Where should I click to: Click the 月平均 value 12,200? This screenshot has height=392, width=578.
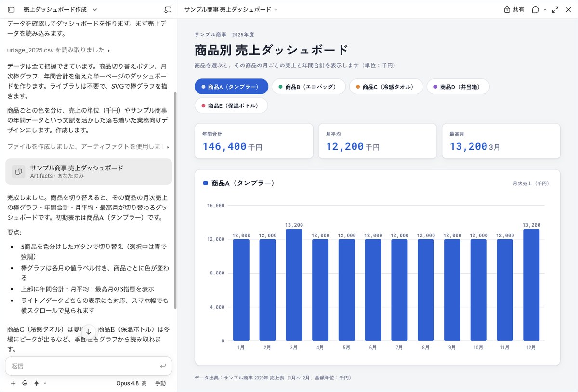coord(345,146)
